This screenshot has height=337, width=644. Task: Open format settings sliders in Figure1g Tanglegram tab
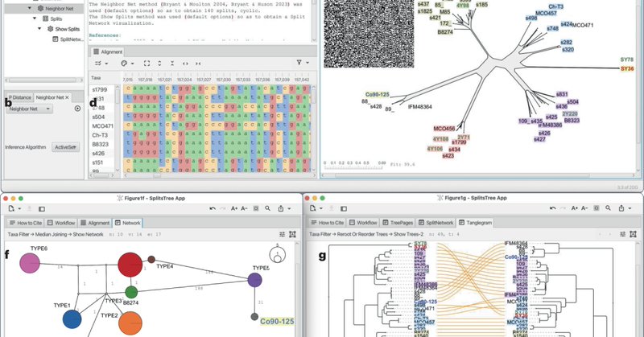tap(622, 234)
